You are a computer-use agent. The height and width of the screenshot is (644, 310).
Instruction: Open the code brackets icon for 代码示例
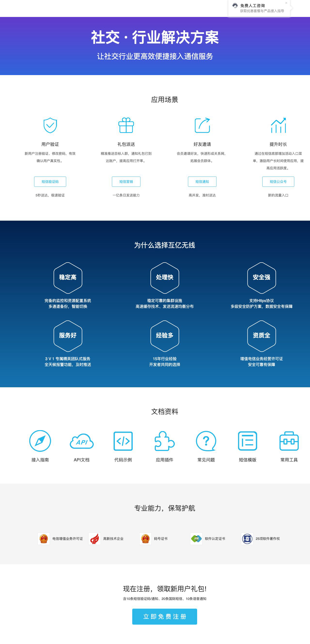coord(123,441)
